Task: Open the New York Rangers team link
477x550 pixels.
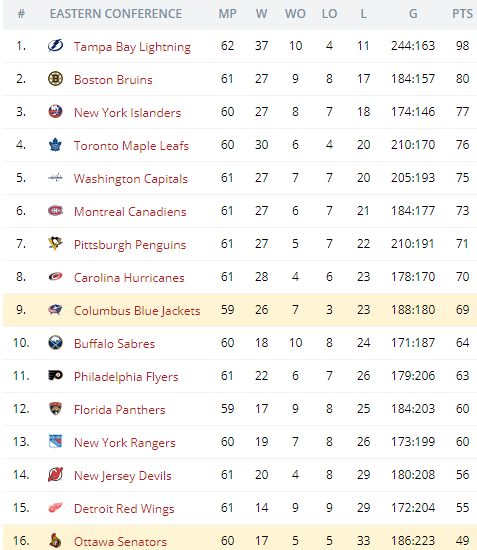Action: point(125,443)
